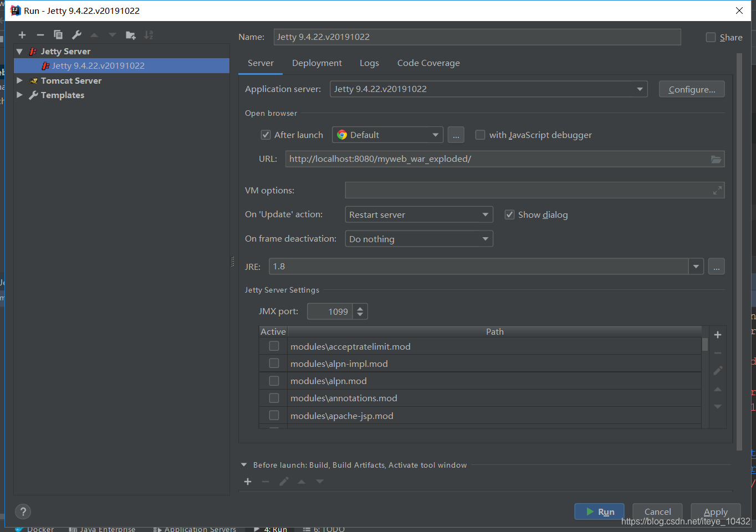Click the Apply button
756x532 pixels.
tap(716, 511)
